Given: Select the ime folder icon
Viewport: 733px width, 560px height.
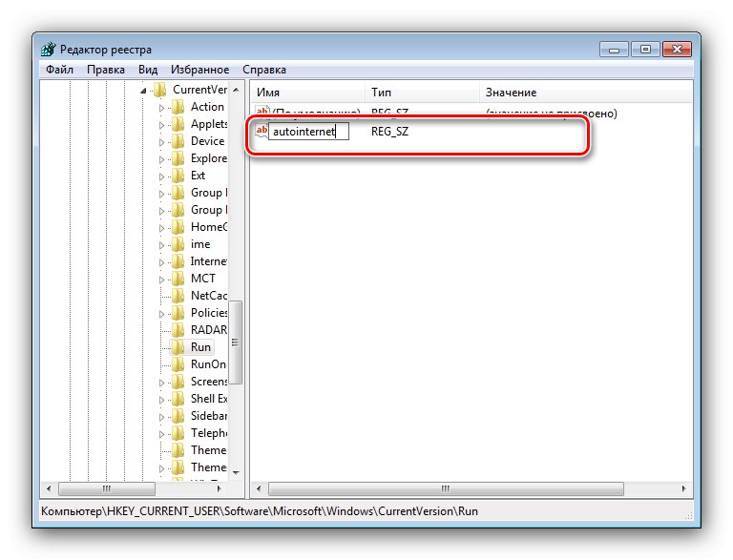Looking at the screenshot, I should 178,244.
